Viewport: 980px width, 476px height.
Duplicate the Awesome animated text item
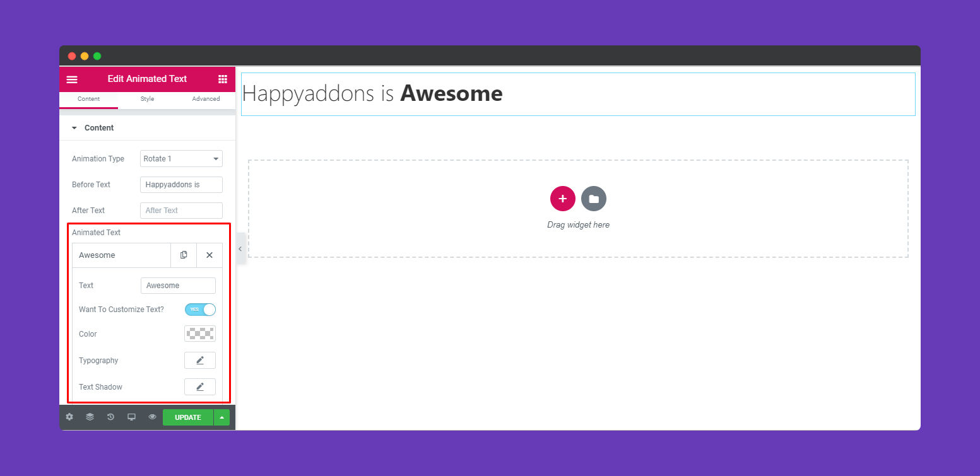[x=184, y=255]
